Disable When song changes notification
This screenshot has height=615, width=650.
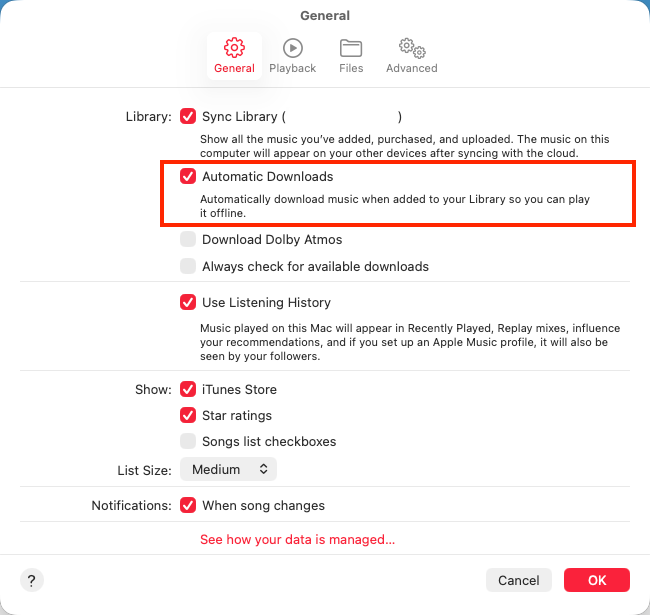pyautogui.click(x=188, y=506)
